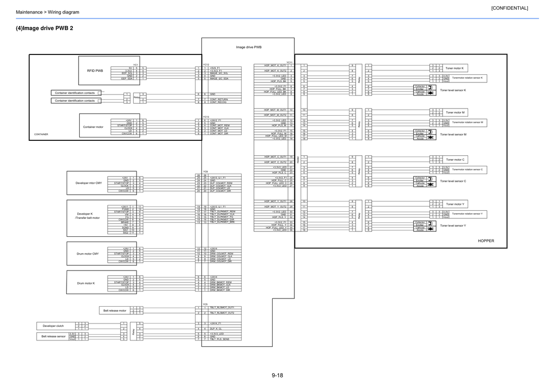Click the 'Toner level sensor Y' label
This screenshot has width=555, height=392.
point(453,226)
